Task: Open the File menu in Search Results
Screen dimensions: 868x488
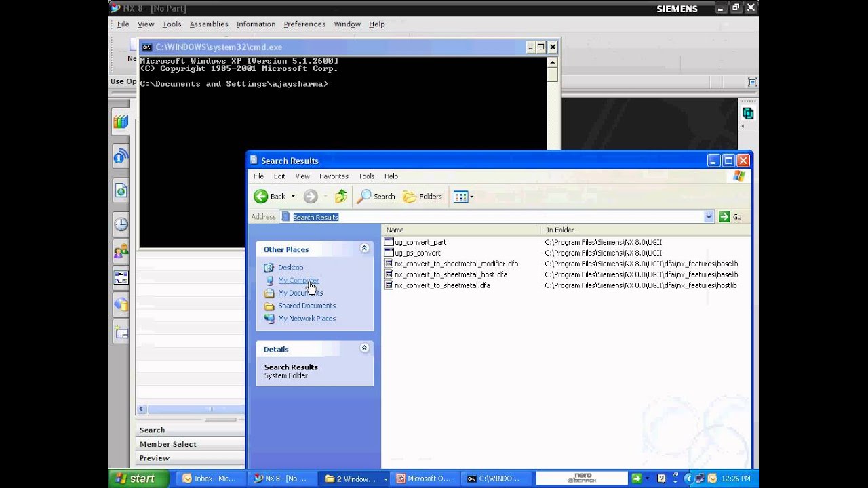Action: pos(259,176)
